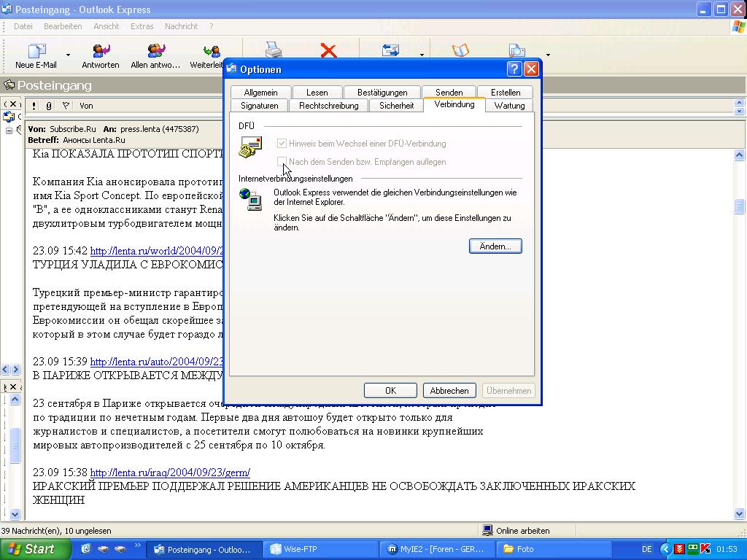
Task: Open the lenta.ru/world link
Action: click(x=157, y=251)
